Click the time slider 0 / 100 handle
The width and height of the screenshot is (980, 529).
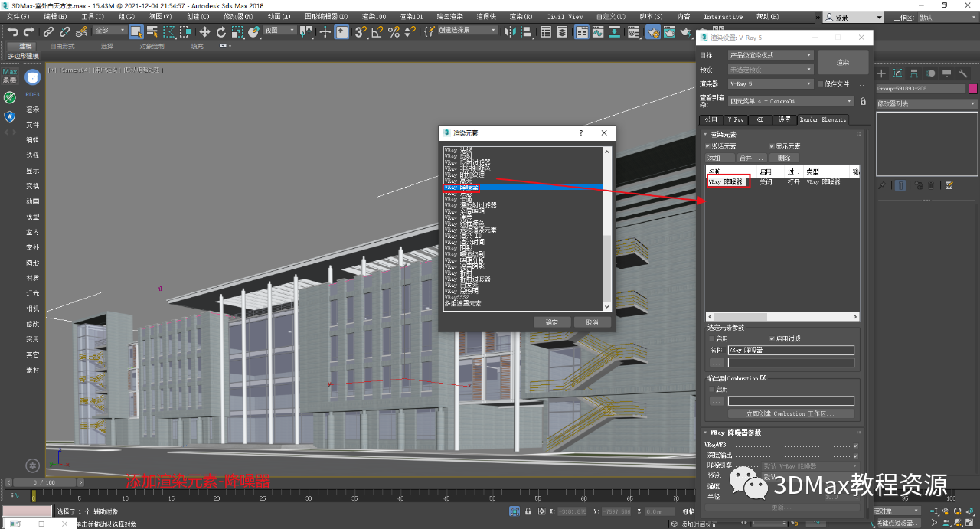pyautogui.click(x=44, y=483)
